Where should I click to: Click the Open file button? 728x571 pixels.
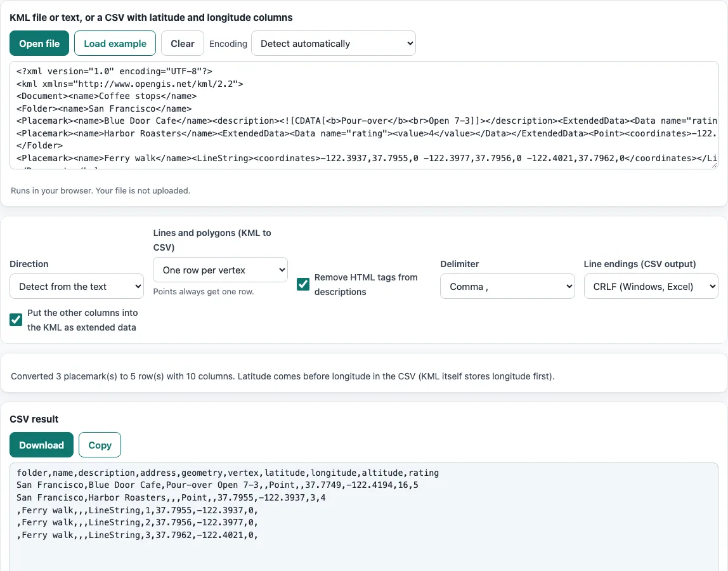click(x=39, y=43)
